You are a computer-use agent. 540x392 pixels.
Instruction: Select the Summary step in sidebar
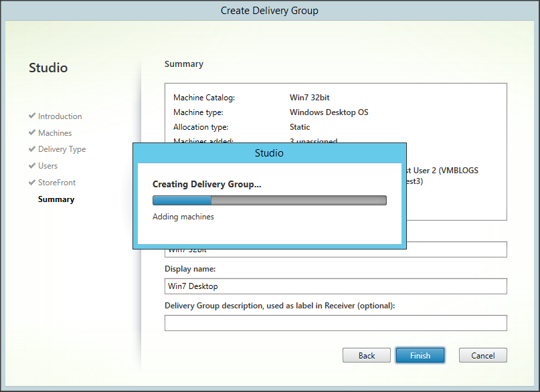pyautogui.click(x=56, y=199)
